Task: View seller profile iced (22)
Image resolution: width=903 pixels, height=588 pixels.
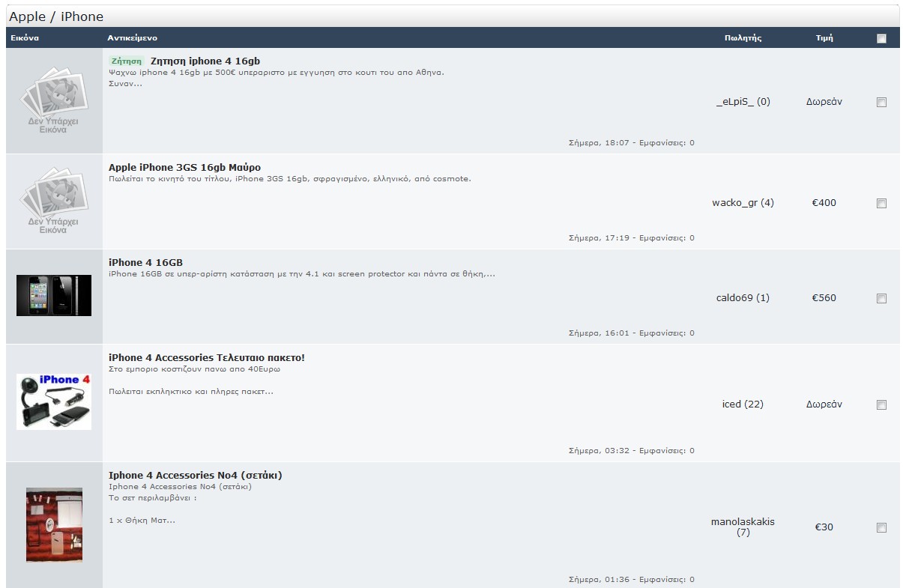Action: [743, 404]
